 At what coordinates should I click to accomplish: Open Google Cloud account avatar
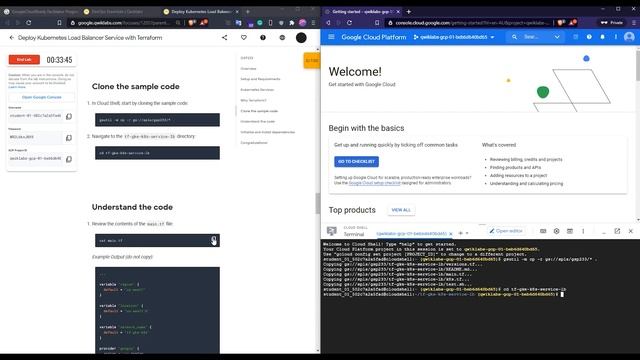click(629, 37)
